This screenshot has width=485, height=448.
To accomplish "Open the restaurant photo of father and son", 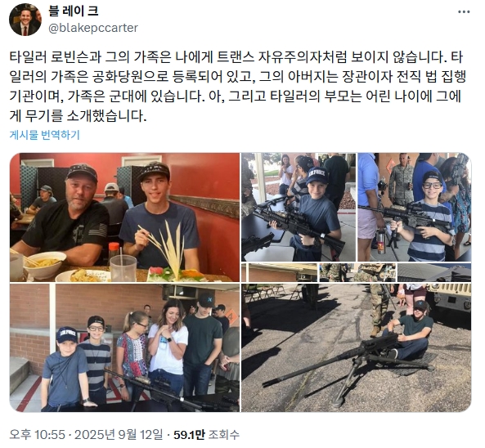I will click(124, 217).
